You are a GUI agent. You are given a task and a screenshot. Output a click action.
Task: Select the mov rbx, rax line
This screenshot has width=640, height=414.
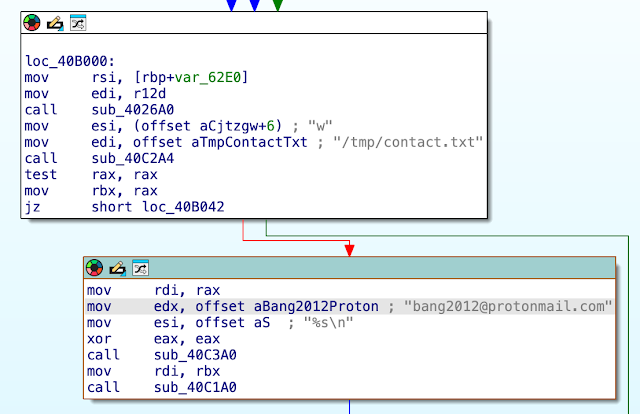pyautogui.click(x=91, y=191)
